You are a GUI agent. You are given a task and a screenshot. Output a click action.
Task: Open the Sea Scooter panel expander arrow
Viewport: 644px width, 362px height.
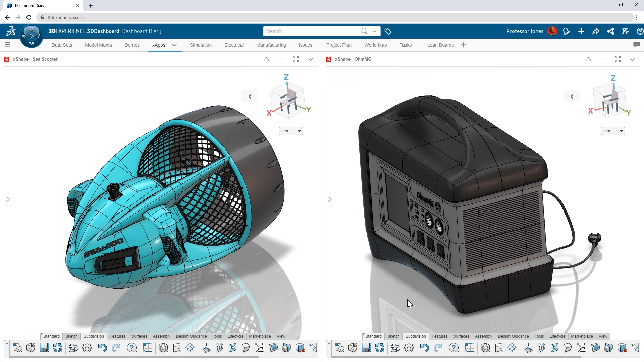pyautogui.click(x=311, y=59)
